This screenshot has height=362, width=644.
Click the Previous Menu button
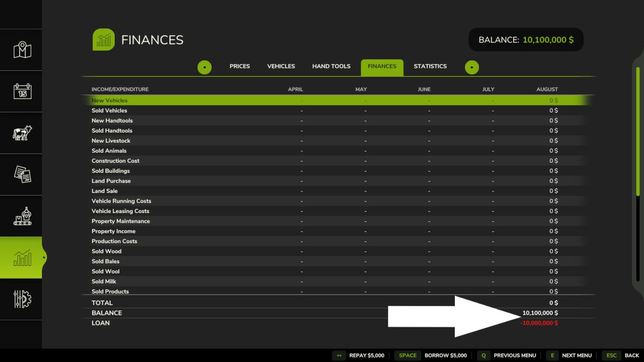[507, 355]
